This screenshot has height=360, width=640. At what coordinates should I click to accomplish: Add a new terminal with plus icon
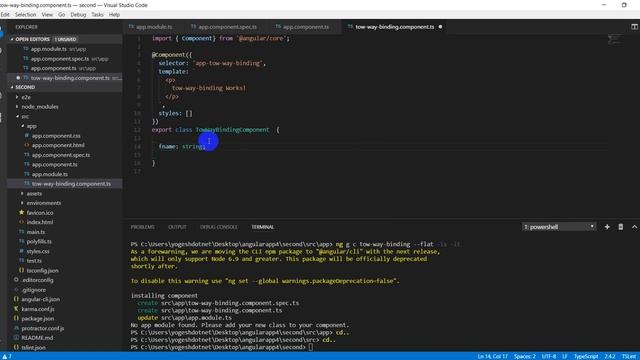(607, 227)
